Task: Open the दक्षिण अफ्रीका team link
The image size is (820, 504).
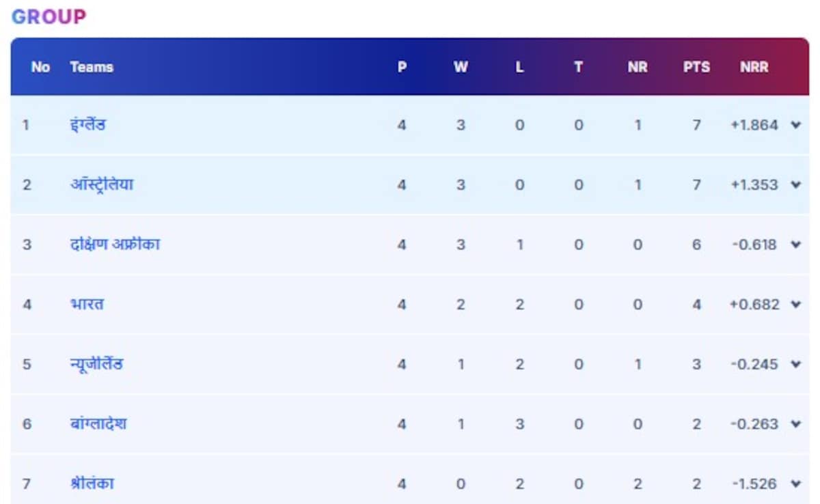Action: [115, 244]
